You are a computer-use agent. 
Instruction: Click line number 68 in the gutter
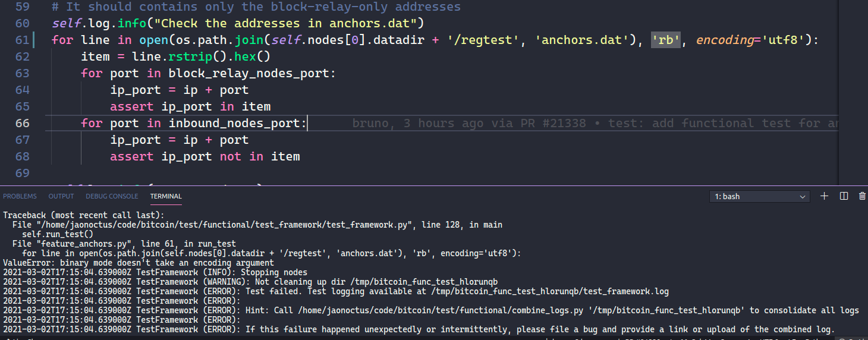point(22,157)
